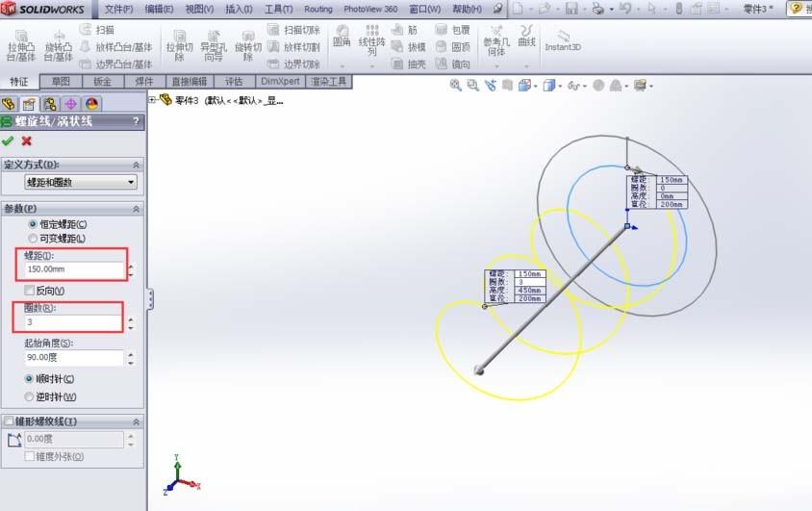Enable the 锥形螺纹线 taper helix checkbox
This screenshot has height=511, width=812.
coord(9,421)
